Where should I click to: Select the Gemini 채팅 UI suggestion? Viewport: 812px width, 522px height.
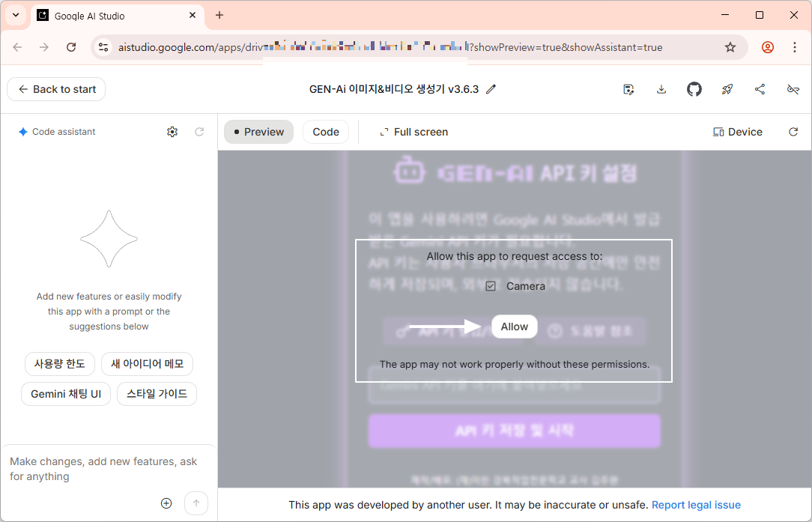click(x=66, y=394)
